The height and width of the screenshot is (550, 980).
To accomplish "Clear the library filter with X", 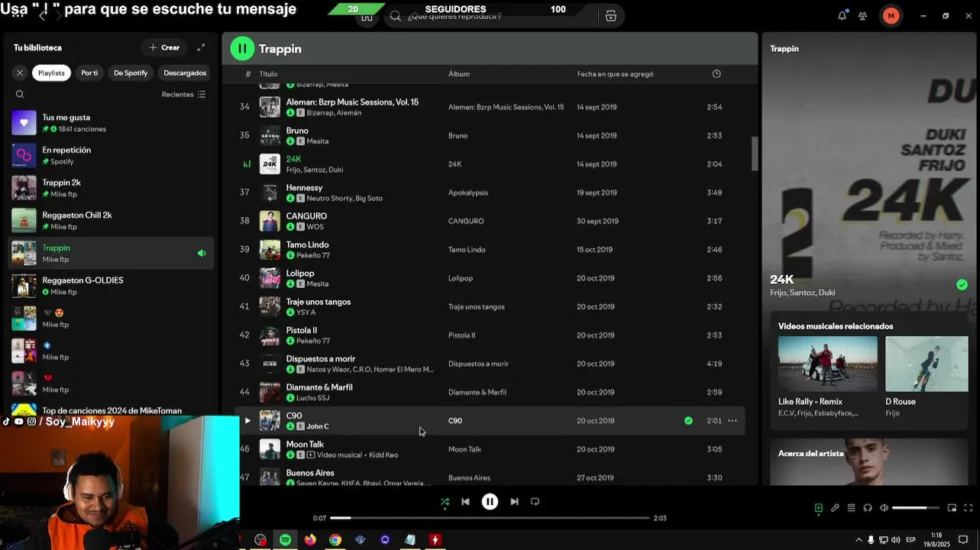I will click(x=20, y=73).
